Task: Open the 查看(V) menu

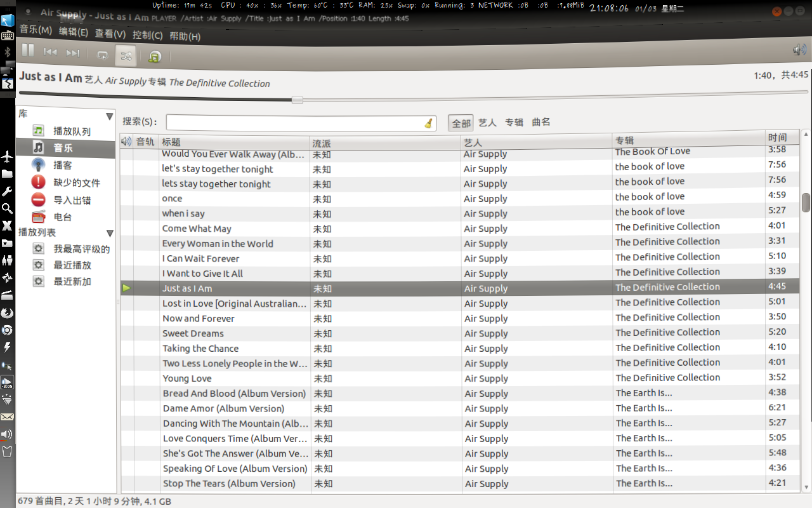Action: [x=110, y=34]
